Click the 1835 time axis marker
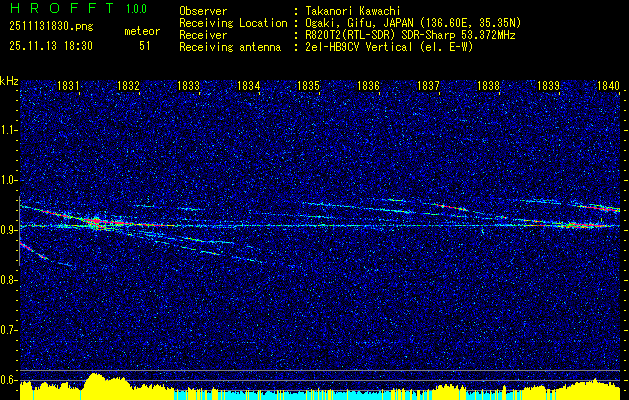 [308, 86]
